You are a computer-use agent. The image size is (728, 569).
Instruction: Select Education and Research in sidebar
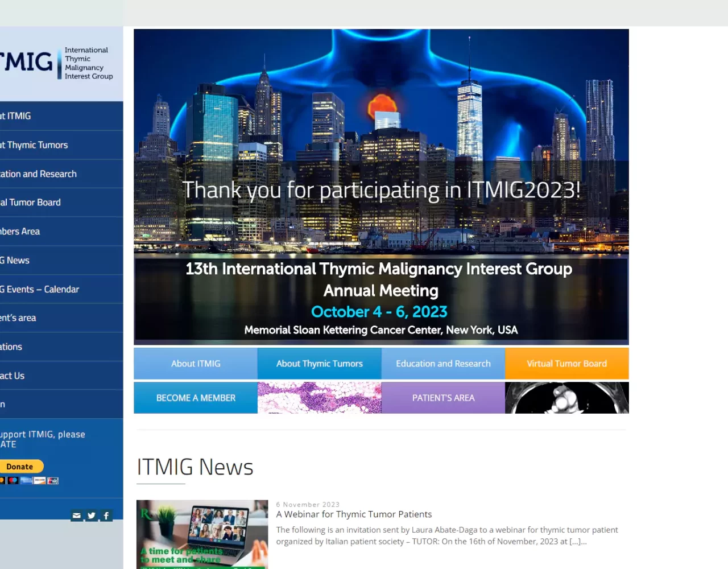point(61,174)
